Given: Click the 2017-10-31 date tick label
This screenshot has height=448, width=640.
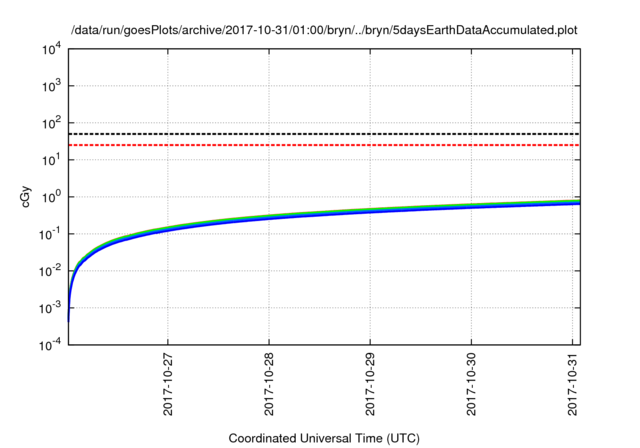Looking at the screenshot, I should point(573,384).
